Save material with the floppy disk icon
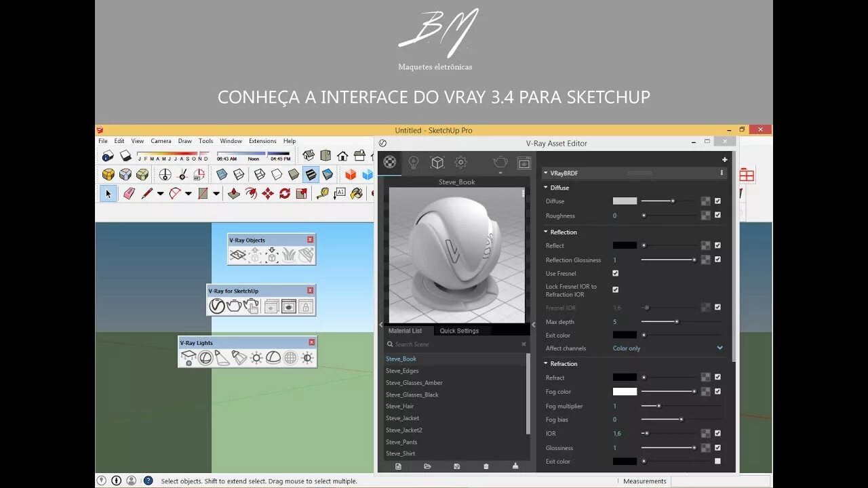868x488 pixels. (x=457, y=466)
